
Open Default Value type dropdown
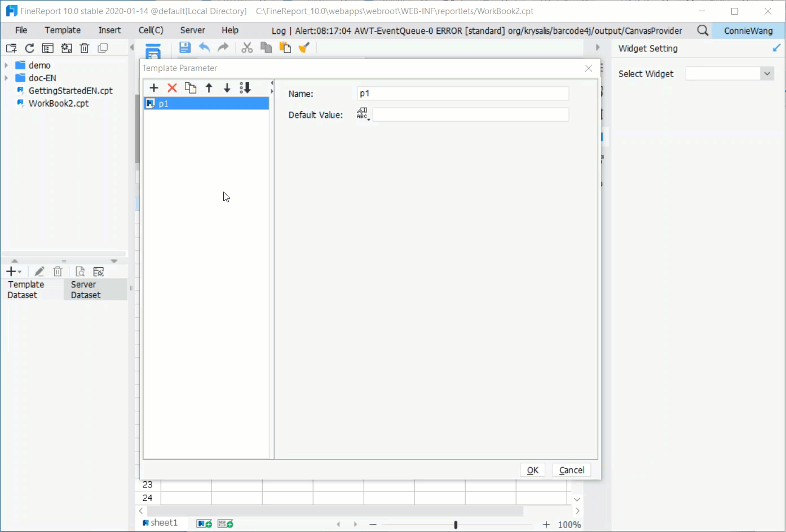[363, 114]
